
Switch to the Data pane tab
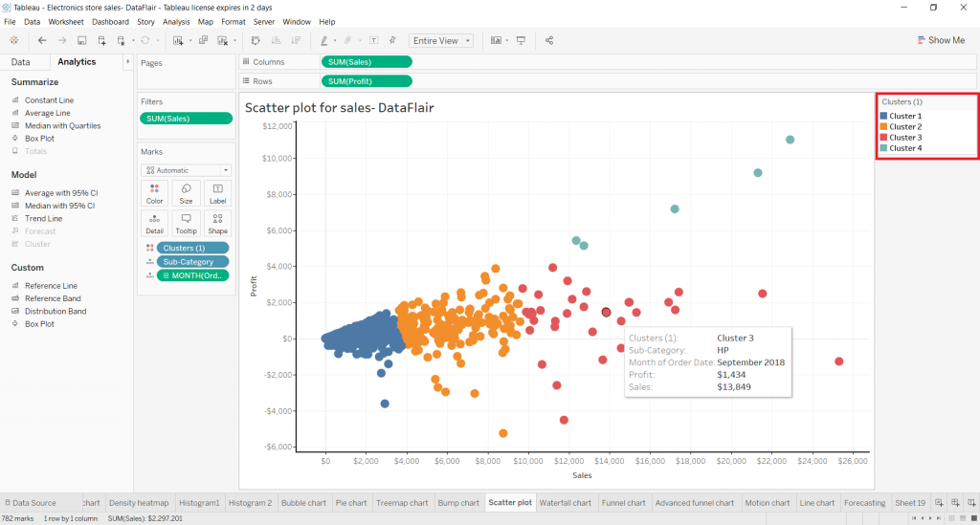pyautogui.click(x=21, y=62)
